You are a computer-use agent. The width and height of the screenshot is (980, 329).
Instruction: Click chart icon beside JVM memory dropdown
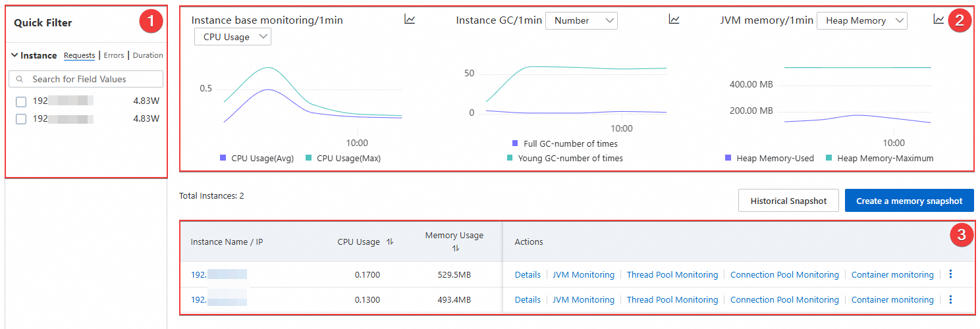[x=939, y=20]
